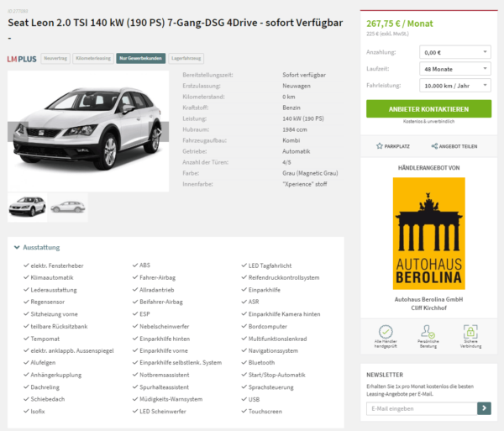Click the LM PLUS logo
This screenshot has width=504, height=431.
click(22, 59)
